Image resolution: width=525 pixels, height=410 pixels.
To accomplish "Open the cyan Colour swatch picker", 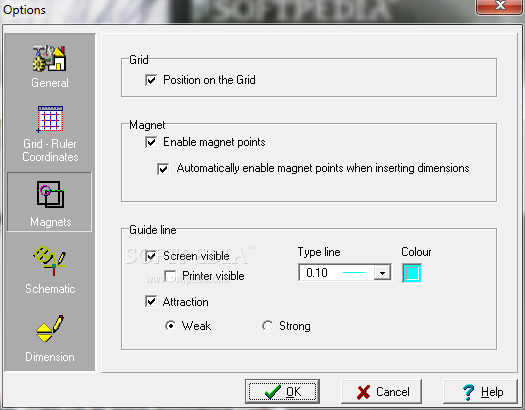I will point(412,273).
